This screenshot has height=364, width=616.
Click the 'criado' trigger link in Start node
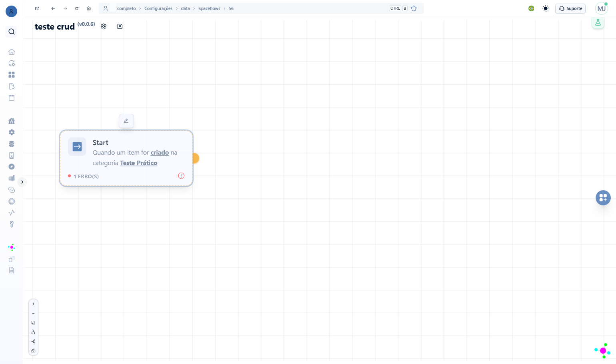point(160,153)
